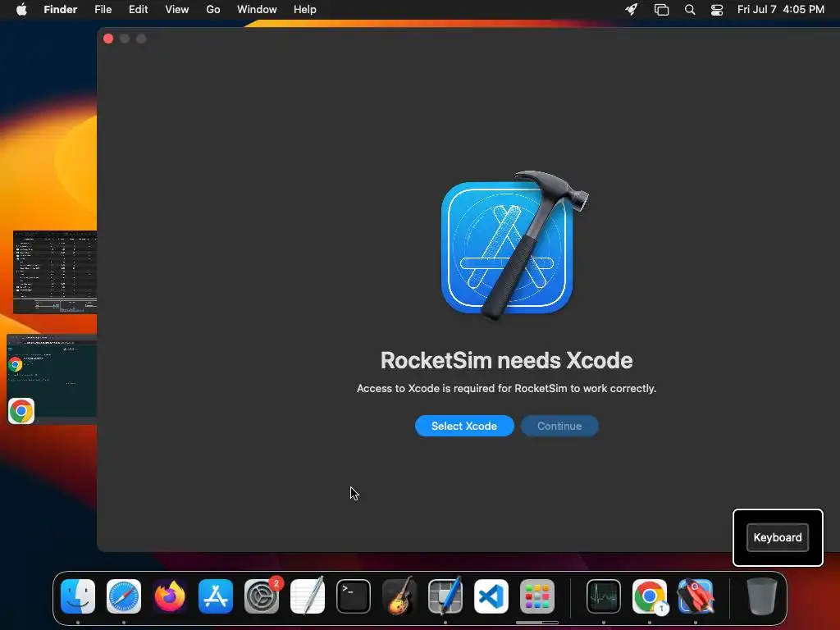
Task: Open Visual Studio Code from the Dock
Action: 491,596
